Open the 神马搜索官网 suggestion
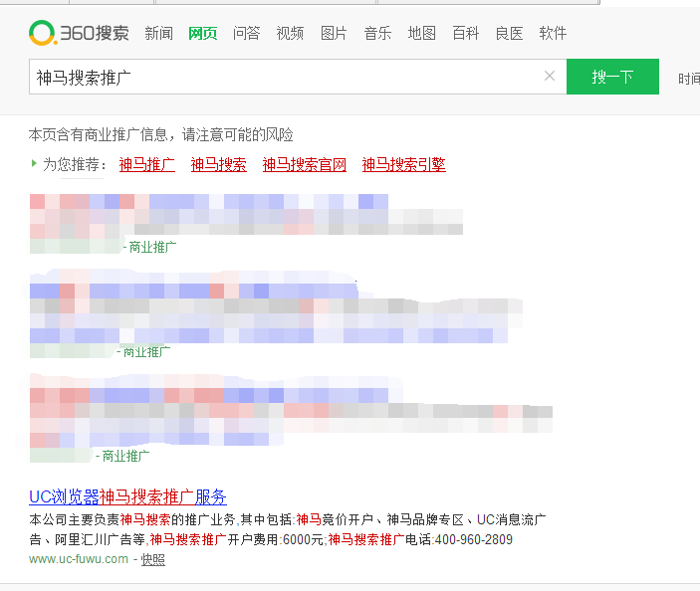The image size is (700, 591). tap(304, 165)
